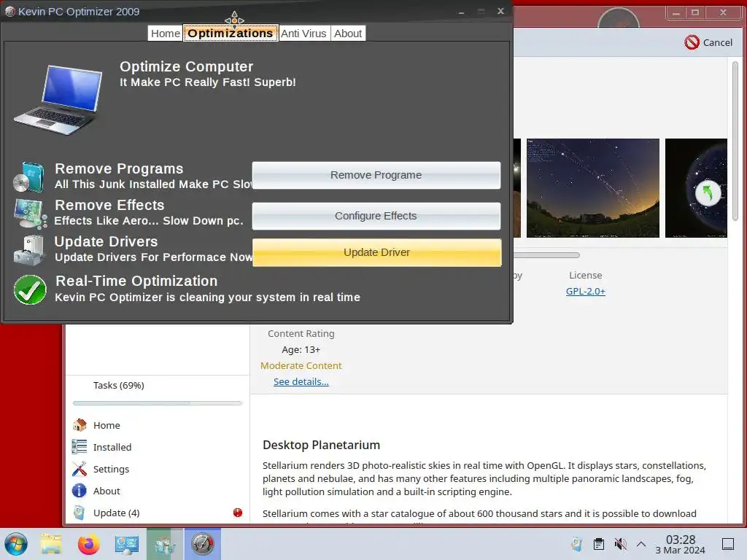Click the vertical scrollbar in software manager
This screenshot has height=560, width=747.
pyautogui.click(x=735, y=141)
